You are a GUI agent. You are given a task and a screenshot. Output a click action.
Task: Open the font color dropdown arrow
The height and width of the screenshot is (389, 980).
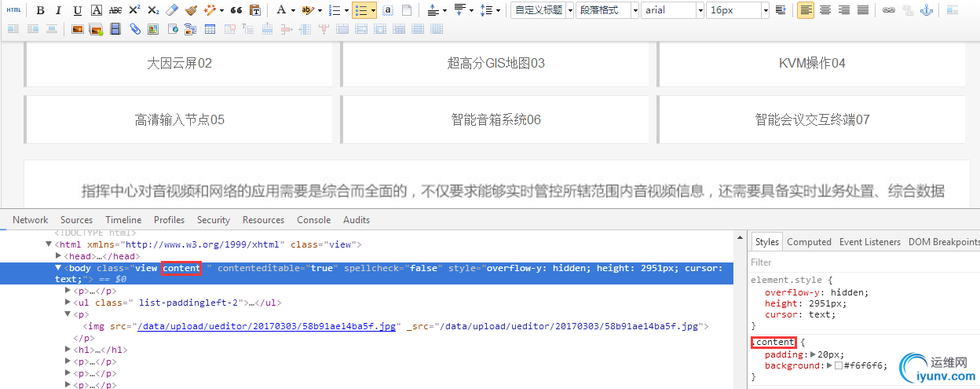[293, 10]
